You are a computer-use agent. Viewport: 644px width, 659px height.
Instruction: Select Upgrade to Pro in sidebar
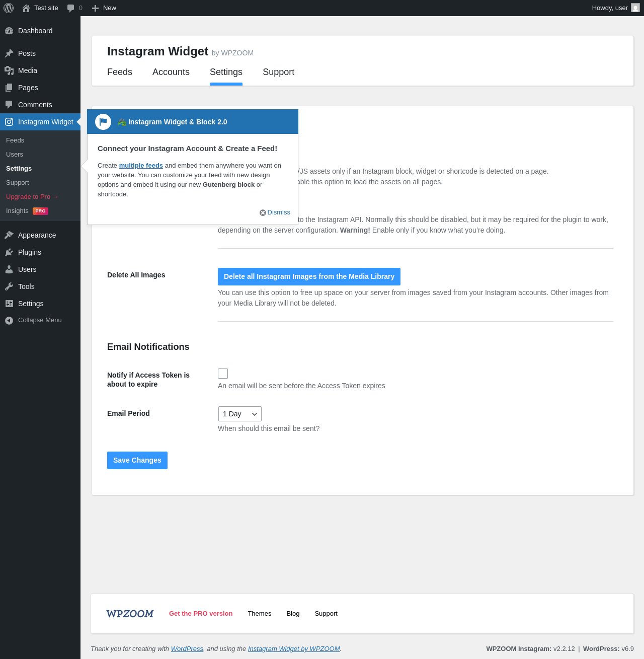pos(32,197)
